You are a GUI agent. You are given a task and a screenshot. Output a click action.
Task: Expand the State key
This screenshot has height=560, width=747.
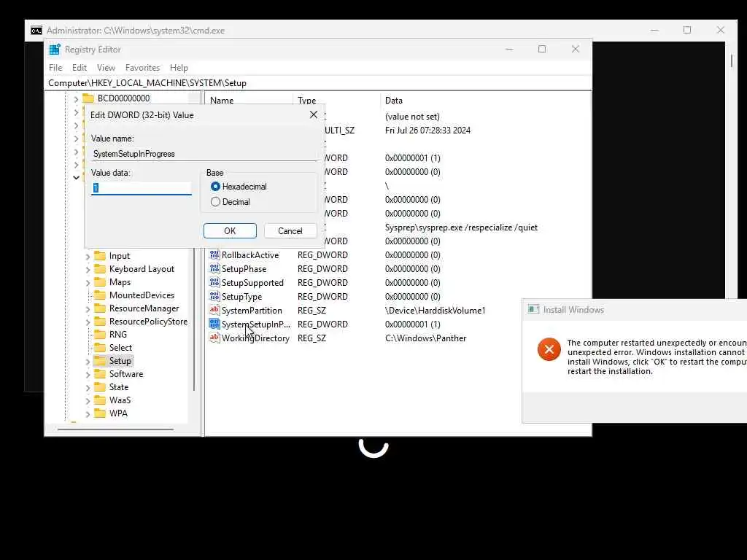click(x=88, y=388)
